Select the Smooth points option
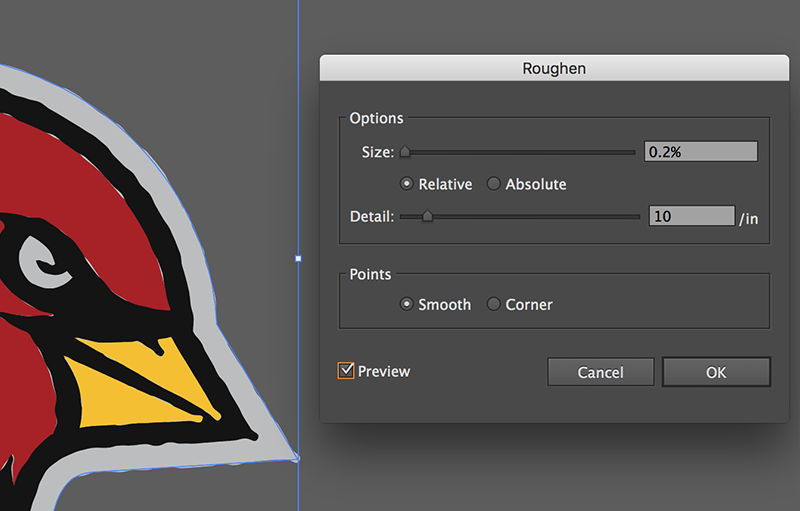 click(x=407, y=304)
